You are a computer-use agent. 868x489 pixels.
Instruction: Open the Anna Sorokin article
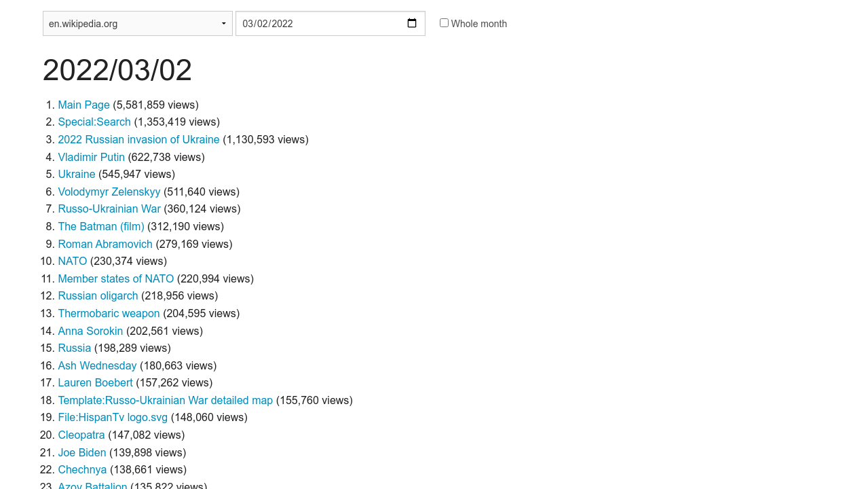90,331
